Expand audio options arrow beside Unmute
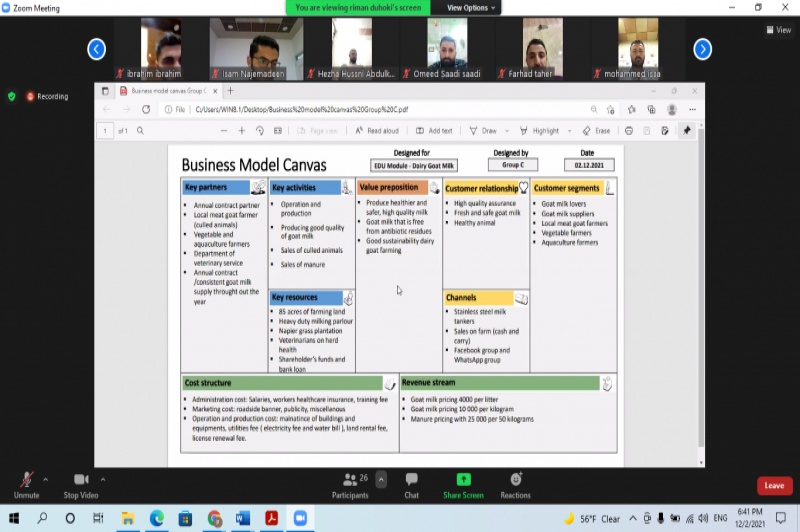The width and height of the screenshot is (800, 532). pos(48,478)
